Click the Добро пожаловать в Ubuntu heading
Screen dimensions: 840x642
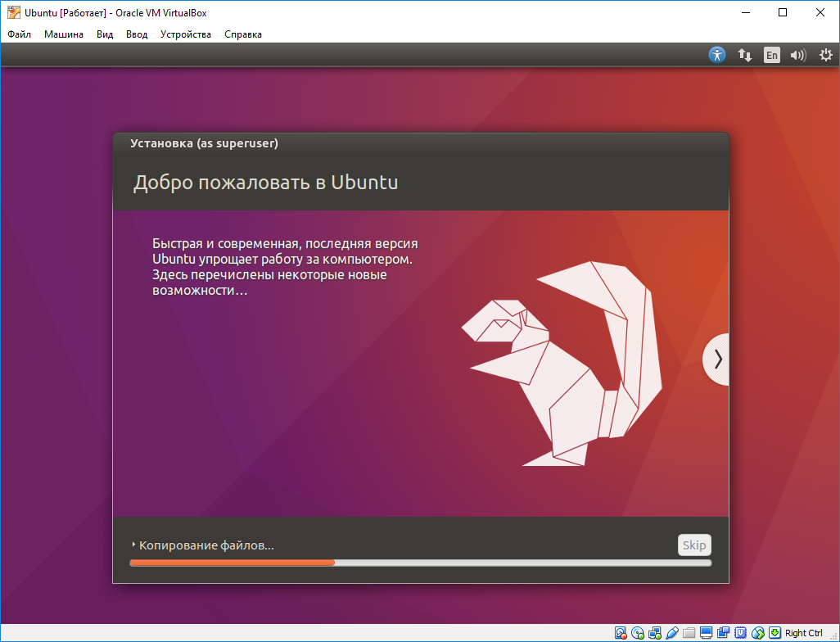point(266,183)
